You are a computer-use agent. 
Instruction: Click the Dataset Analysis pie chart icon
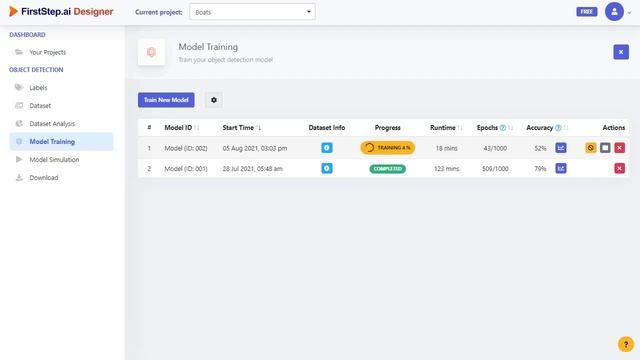(19, 123)
